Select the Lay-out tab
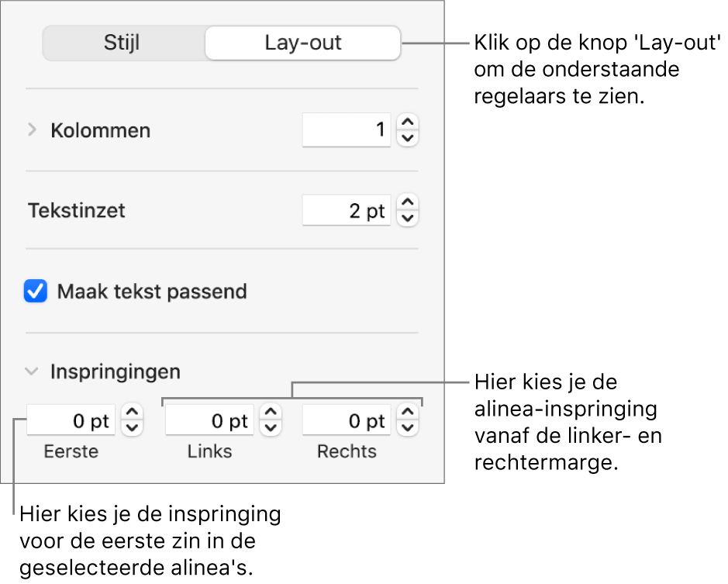The image size is (728, 584). [302, 43]
